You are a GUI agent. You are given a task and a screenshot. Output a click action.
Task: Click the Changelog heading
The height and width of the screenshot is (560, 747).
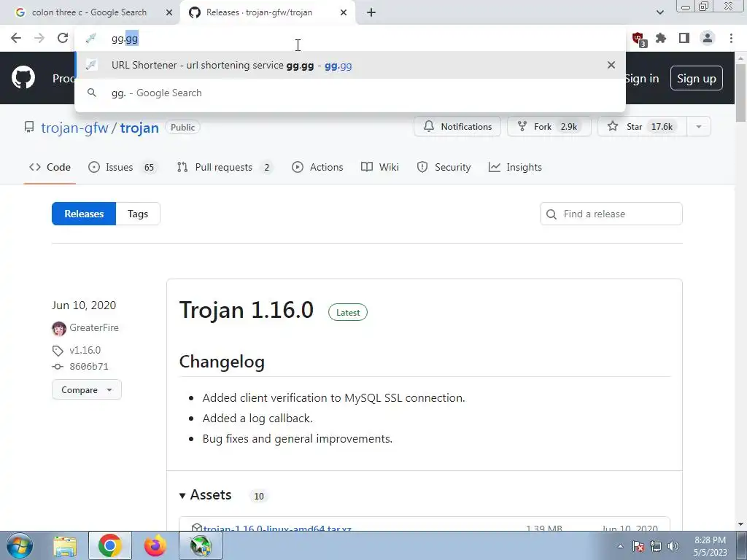(222, 362)
